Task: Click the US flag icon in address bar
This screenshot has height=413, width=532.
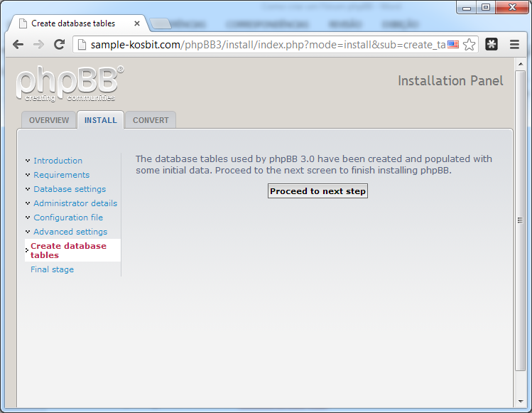Action: pyautogui.click(x=453, y=45)
